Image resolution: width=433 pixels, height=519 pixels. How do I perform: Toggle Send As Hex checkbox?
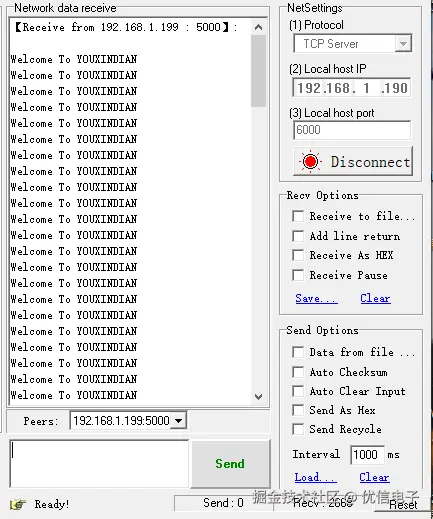click(x=298, y=410)
